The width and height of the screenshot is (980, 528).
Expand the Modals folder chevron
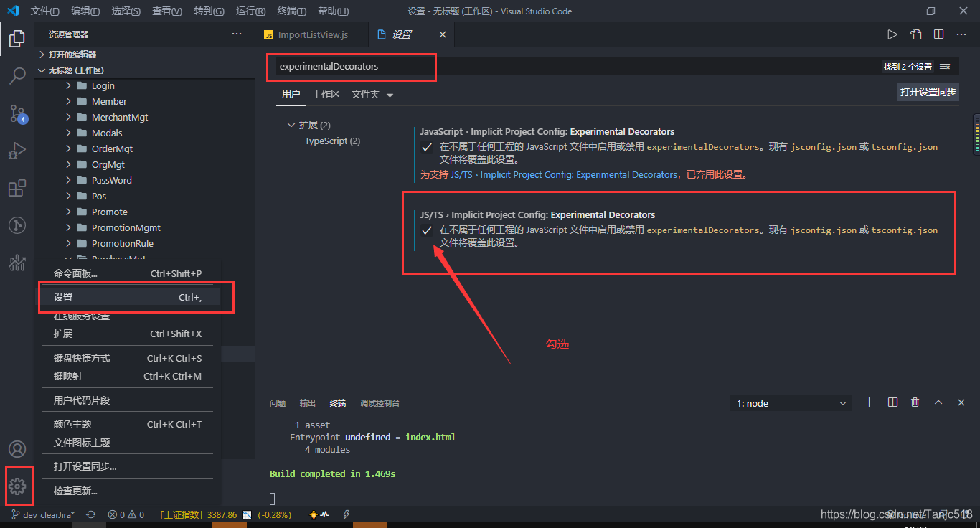(x=69, y=133)
